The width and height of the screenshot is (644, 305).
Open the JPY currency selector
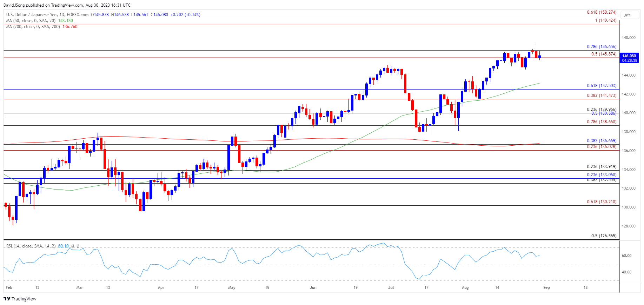point(630,15)
